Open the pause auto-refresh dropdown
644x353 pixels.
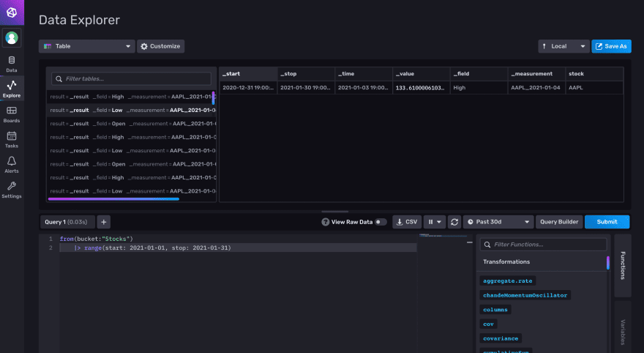435,222
